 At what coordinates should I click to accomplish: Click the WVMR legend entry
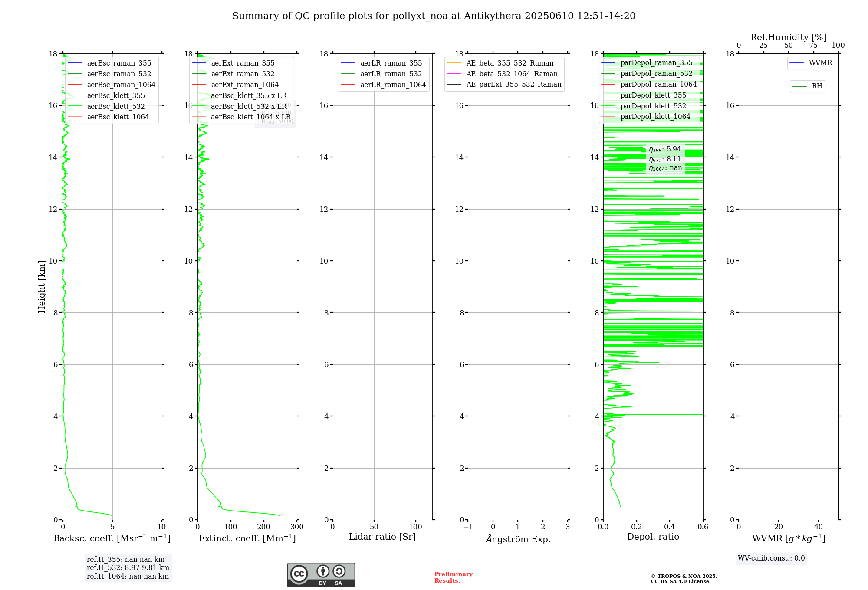click(811, 63)
